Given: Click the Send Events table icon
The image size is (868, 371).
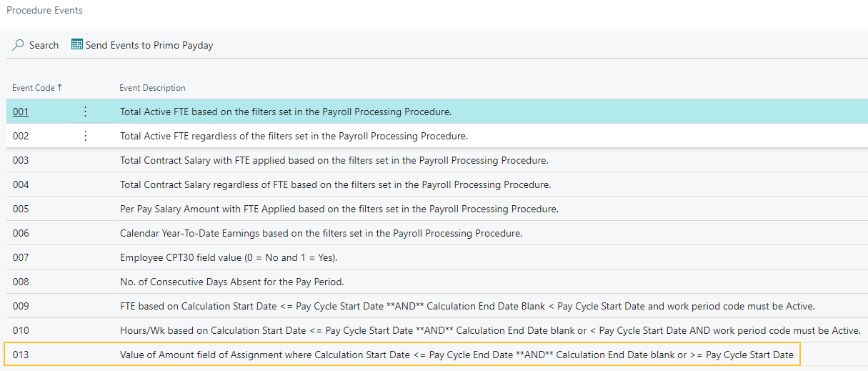Looking at the screenshot, I should [77, 45].
